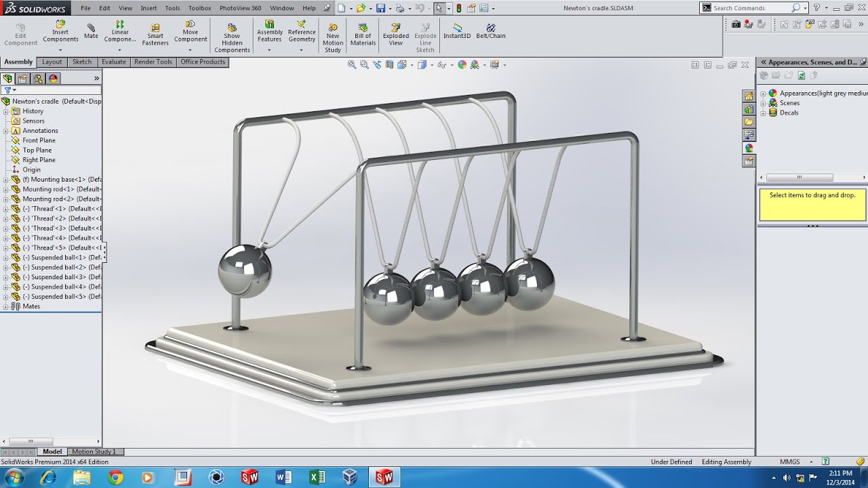Click the Belt/Chain tool
The image size is (868, 488).
[x=491, y=31]
